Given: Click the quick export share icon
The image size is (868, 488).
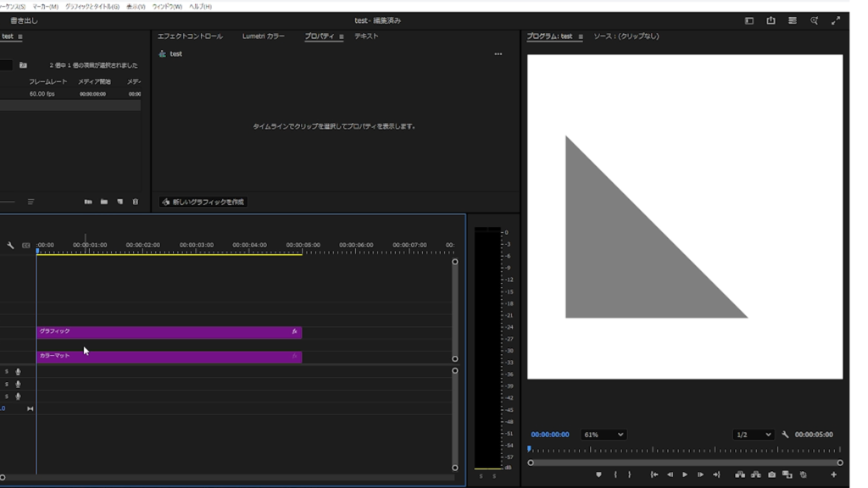Looking at the screenshot, I should (771, 20).
